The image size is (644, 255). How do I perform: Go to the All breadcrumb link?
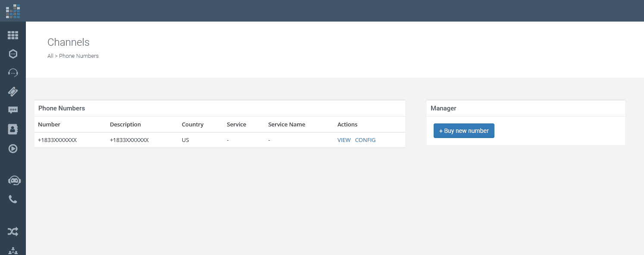50,56
